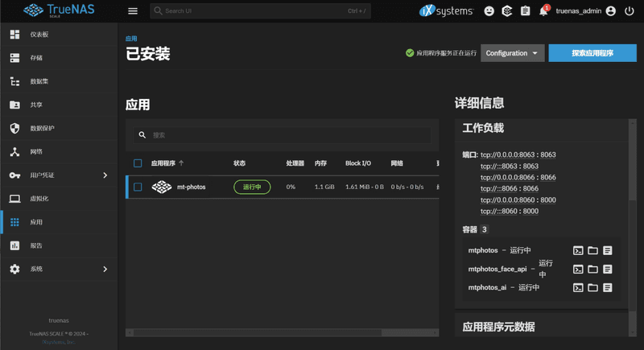Image resolution: width=644 pixels, height=350 pixels.
Task: Open port link tcp://0.0.0.0:8063
Action: 508,154
